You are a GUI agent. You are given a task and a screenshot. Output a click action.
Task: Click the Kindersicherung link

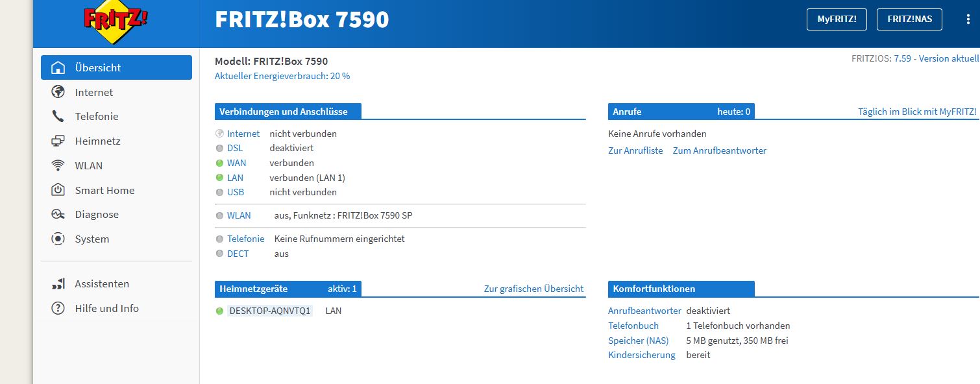click(642, 355)
